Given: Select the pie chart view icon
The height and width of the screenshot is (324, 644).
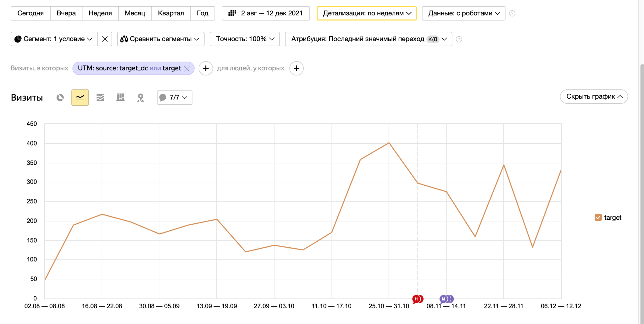Looking at the screenshot, I should (60, 98).
